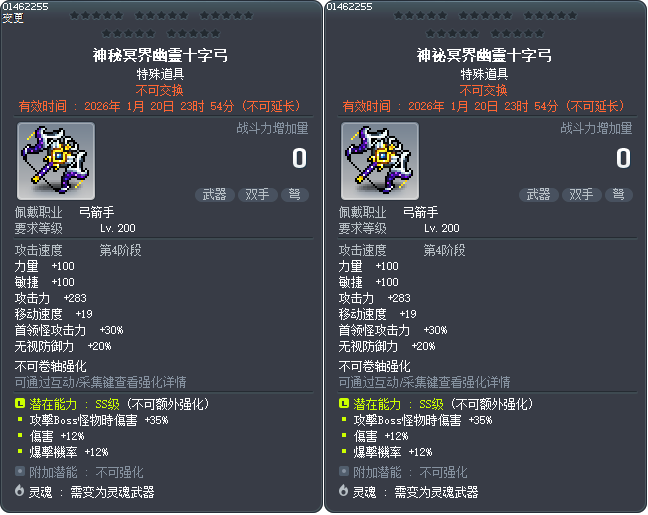648x515 pixels.
Task: Click the gray additional potential icon in right panel
Action: point(344,471)
